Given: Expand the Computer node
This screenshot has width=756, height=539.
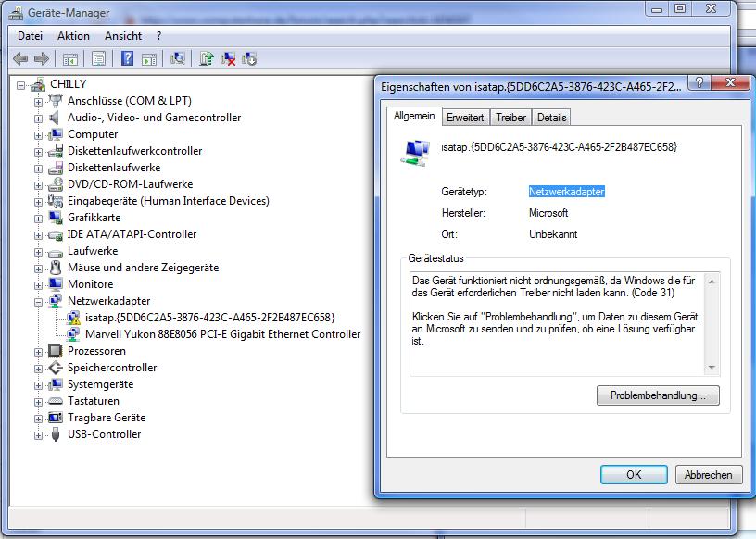Looking at the screenshot, I should [x=38, y=135].
